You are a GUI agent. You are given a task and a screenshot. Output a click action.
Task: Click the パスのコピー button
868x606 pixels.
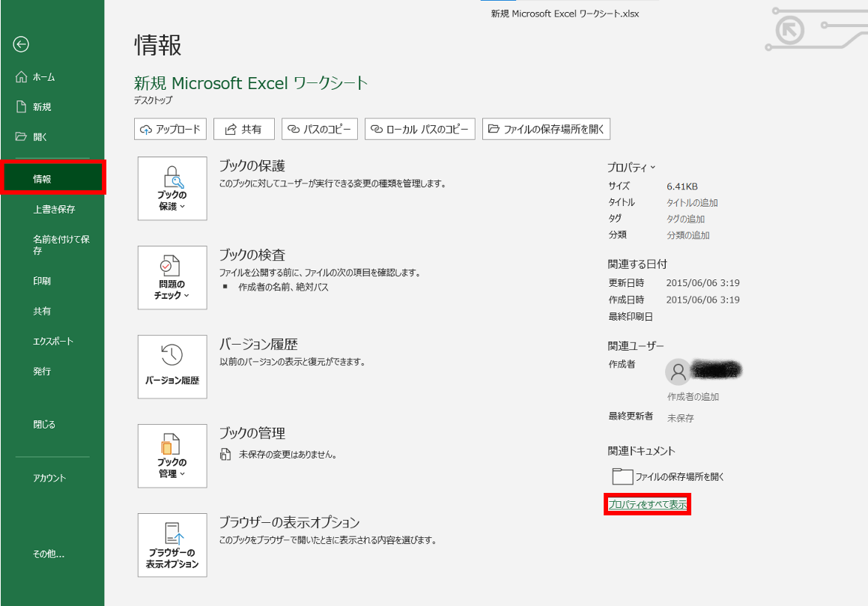pyautogui.click(x=319, y=129)
